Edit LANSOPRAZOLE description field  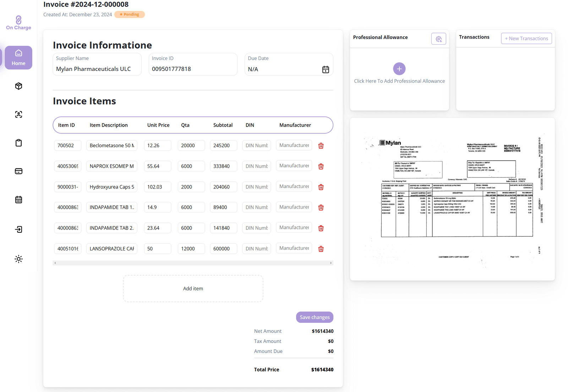coord(112,248)
